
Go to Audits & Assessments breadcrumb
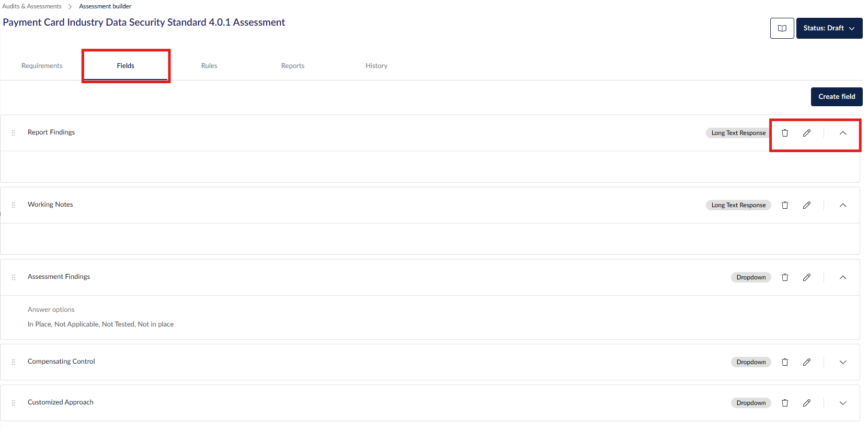[x=32, y=6]
